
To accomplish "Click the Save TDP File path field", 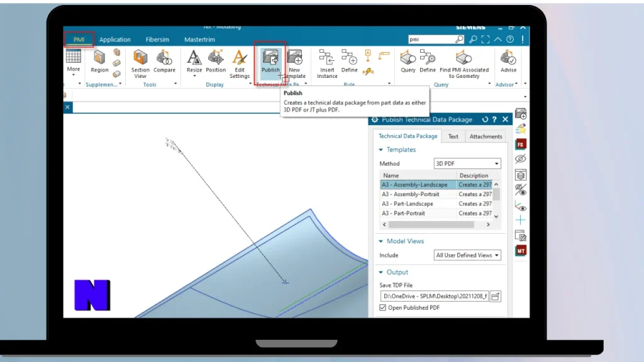I will (x=435, y=296).
